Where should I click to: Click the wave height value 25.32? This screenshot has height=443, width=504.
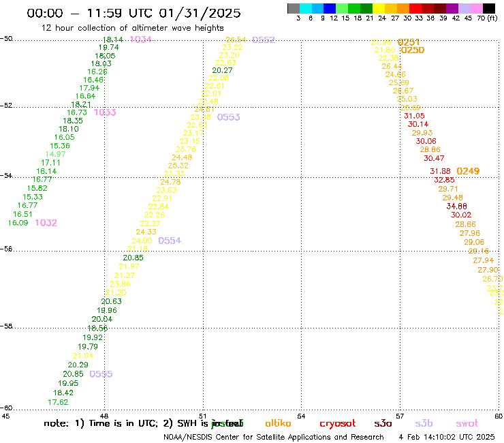coord(178,166)
